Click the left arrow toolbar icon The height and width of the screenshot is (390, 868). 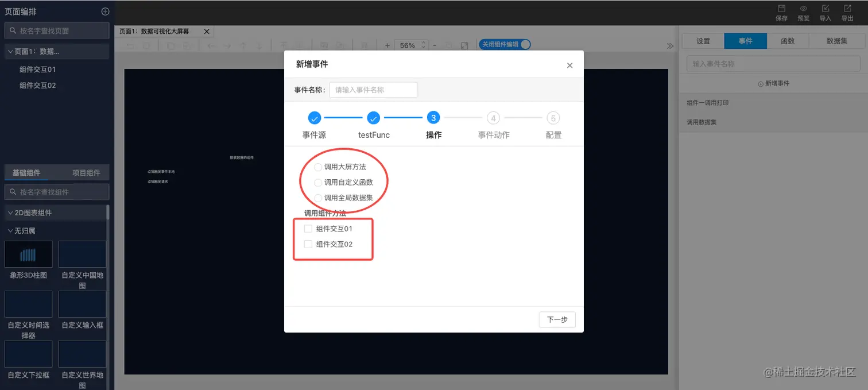[212, 45]
